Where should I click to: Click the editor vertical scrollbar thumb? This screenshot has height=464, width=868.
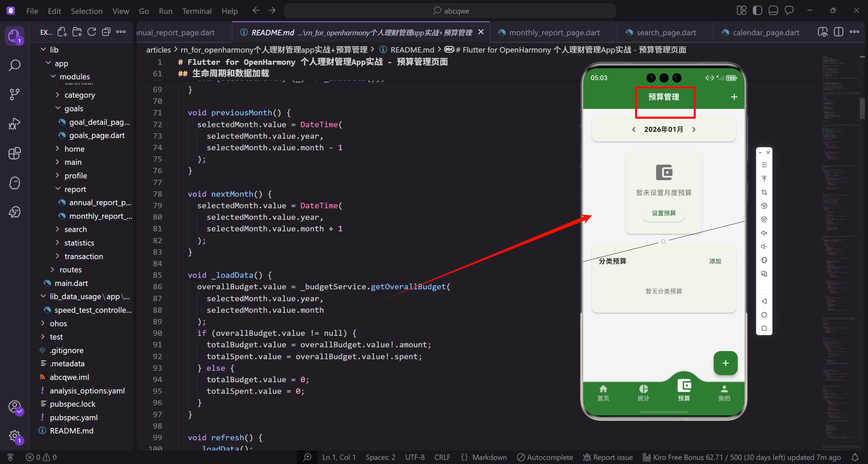[x=862, y=109]
